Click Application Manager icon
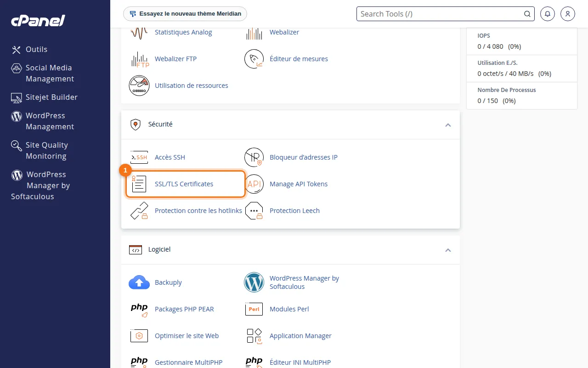 [x=254, y=336]
